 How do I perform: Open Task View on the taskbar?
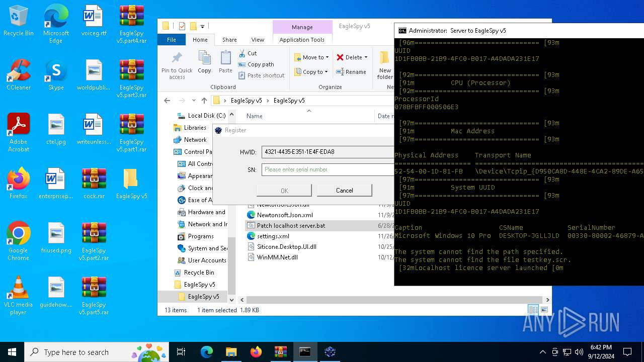pyautogui.click(x=181, y=352)
